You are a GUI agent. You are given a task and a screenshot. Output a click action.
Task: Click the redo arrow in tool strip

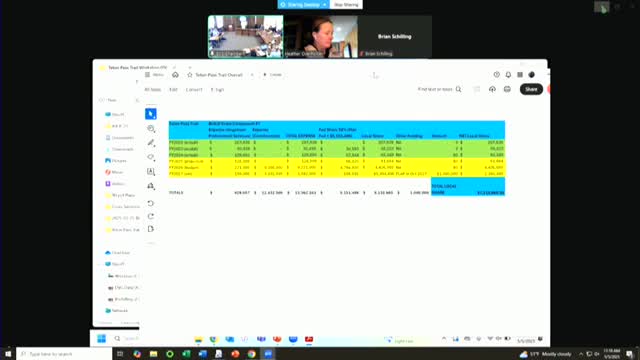(151, 216)
